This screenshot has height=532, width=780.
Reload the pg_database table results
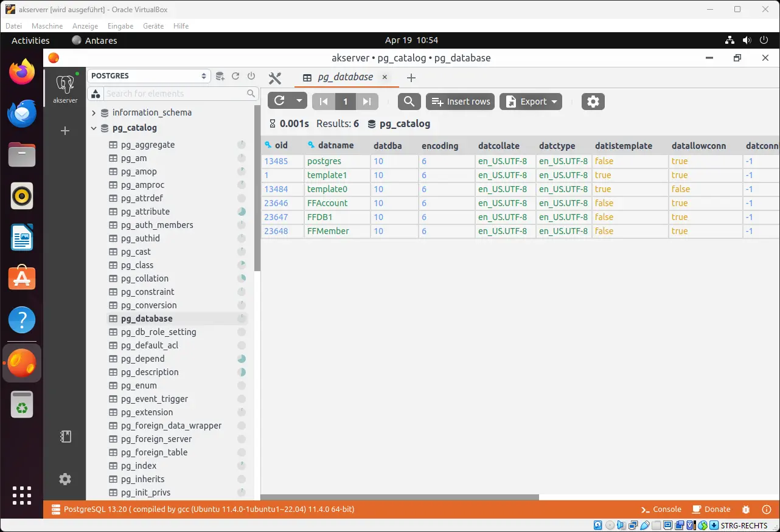pyautogui.click(x=279, y=102)
